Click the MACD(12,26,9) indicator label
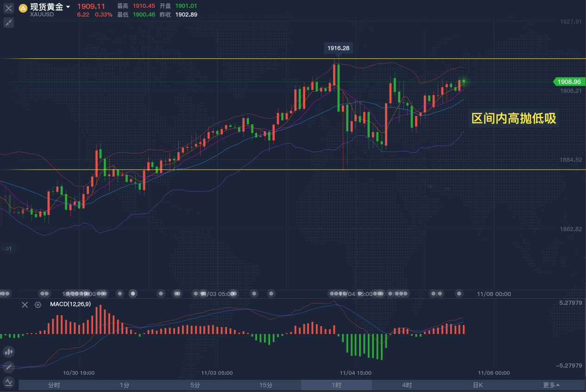Screen dimensions: 586x392 (70, 304)
